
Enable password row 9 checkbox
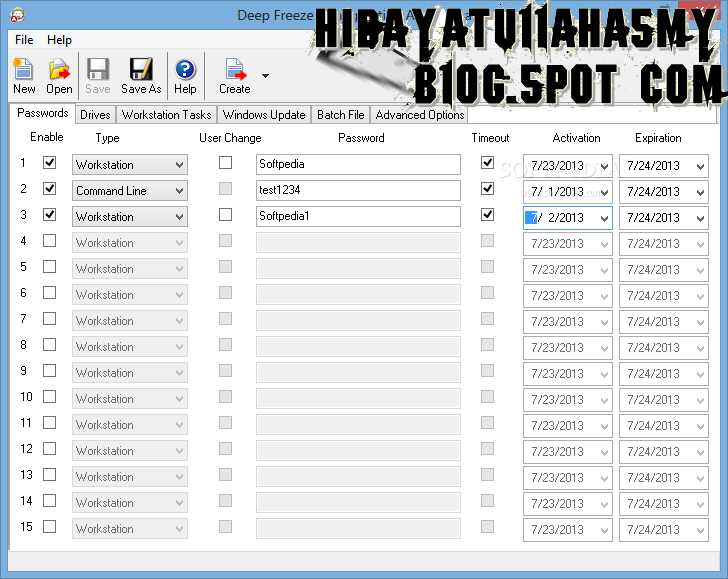tap(49, 371)
